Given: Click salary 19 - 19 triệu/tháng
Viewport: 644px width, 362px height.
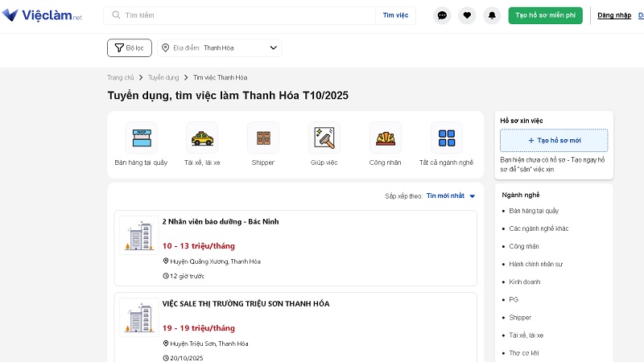Looking at the screenshot, I should point(199,328).
